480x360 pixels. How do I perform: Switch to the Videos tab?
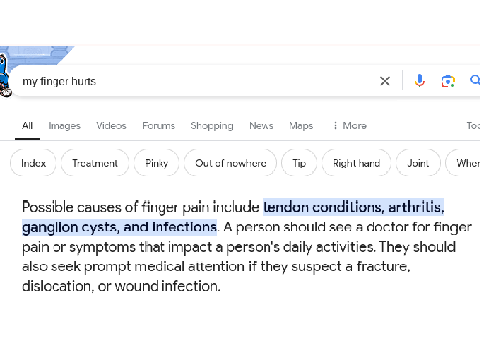(111, 126)
